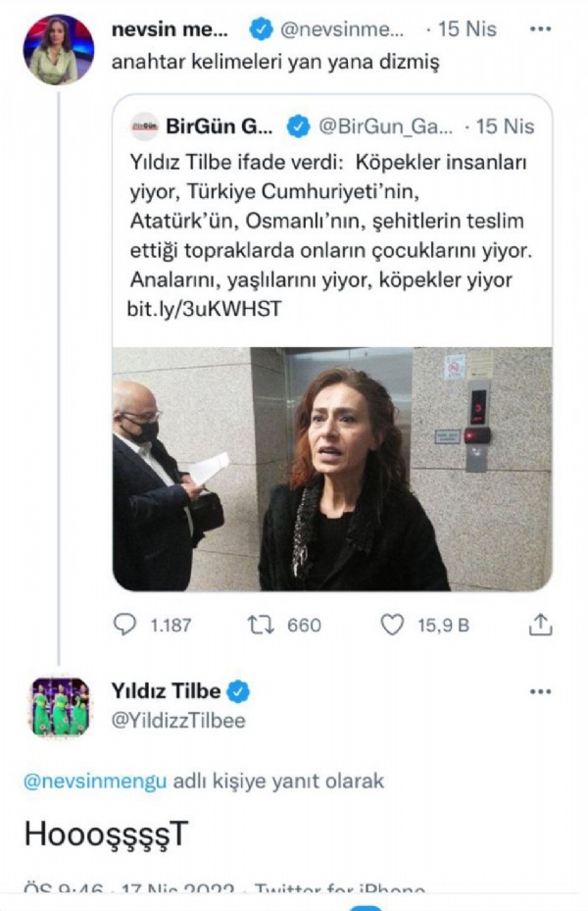Click the verified badge beside nevsin's name

(260, 30)
